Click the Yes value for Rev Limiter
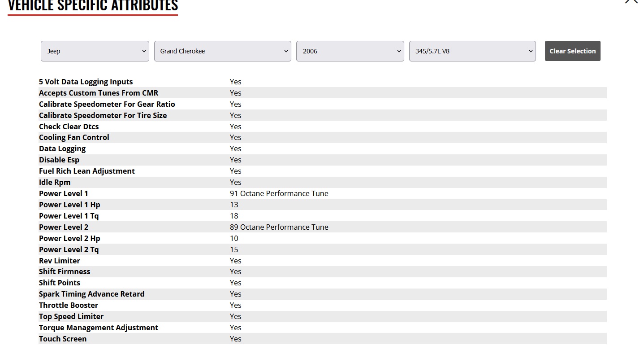Viewport: 644px width, 363px height. [x=236, y=261]
